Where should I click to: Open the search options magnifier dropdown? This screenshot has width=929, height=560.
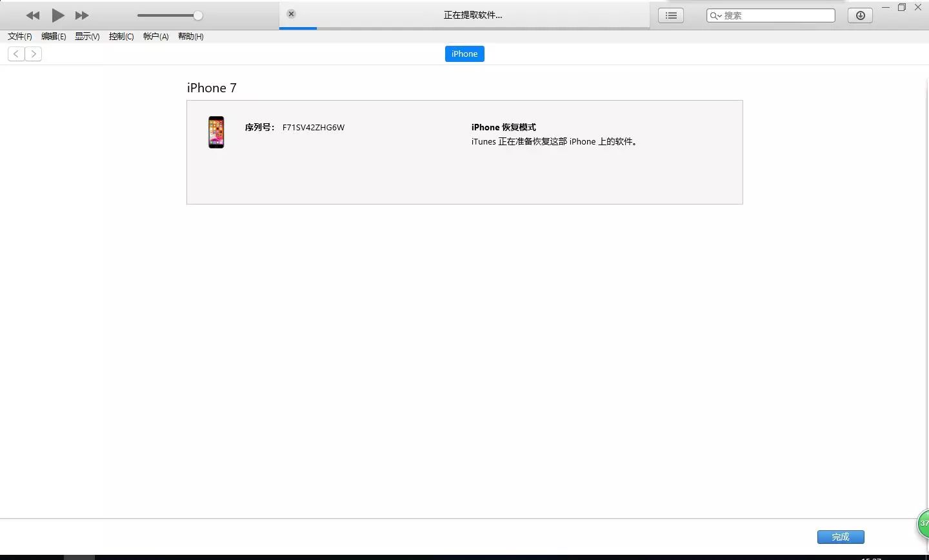tap(715, 15)
